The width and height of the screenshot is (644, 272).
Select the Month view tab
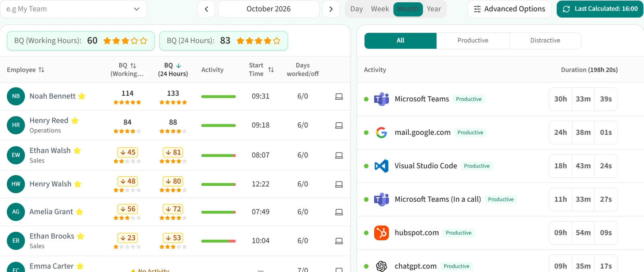click(x=408, y=9)
